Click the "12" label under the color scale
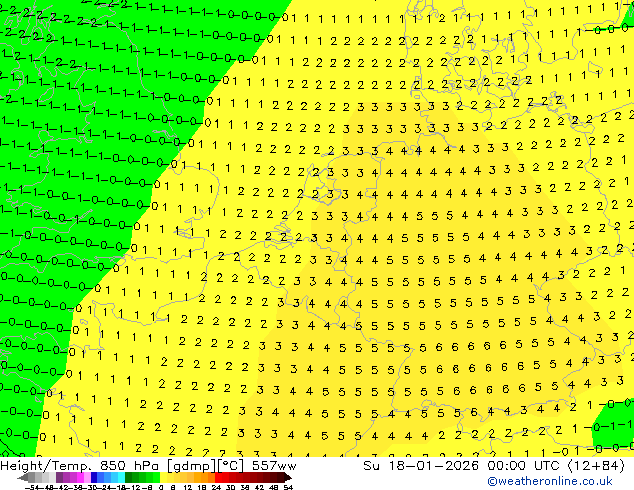Image resolution: width=634 pixels, height=490 pixels. pos(187,487)
